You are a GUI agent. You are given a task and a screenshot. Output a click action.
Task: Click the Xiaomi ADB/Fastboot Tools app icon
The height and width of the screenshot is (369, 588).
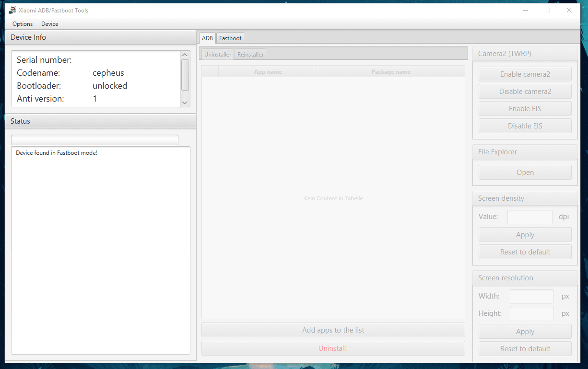[13, 10]
